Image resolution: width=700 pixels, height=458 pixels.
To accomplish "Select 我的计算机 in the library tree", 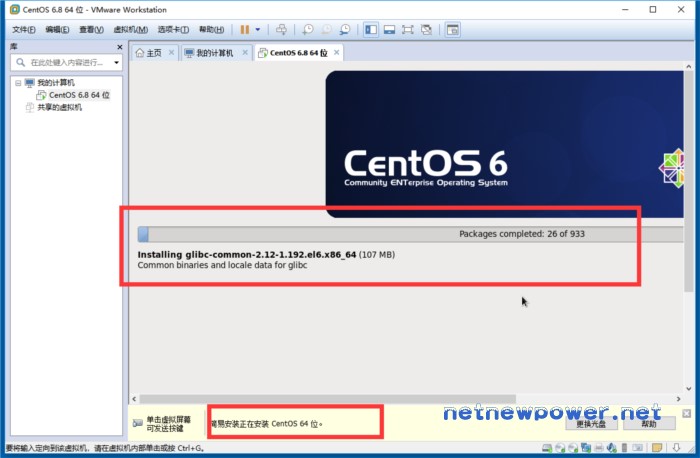I will tap(55, 83).
